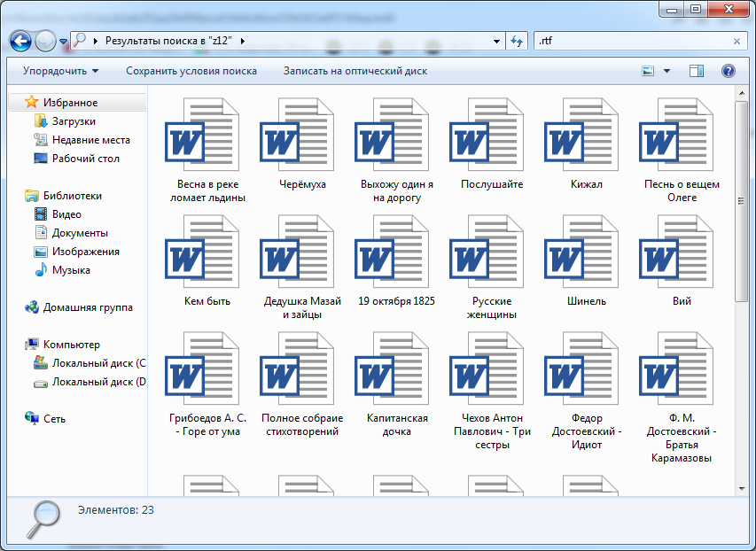Screen dimensions: 756x551
Task: Open the view options dropdown arrow
Action: click(x=666, y=71)
